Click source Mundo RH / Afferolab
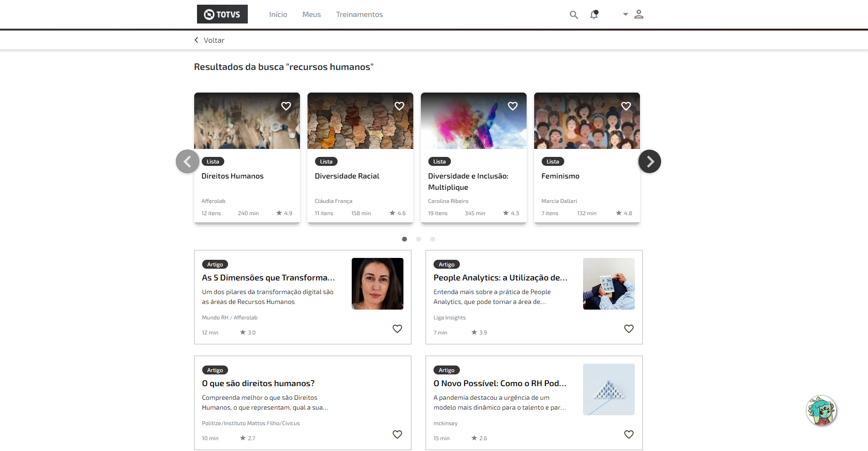 point(229,318)
